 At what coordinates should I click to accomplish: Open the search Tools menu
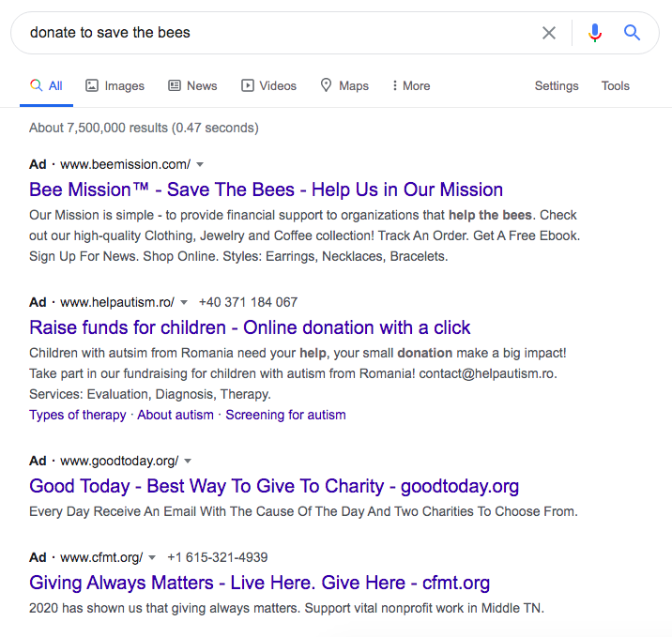pyautogui.click(x=616, y=85)
